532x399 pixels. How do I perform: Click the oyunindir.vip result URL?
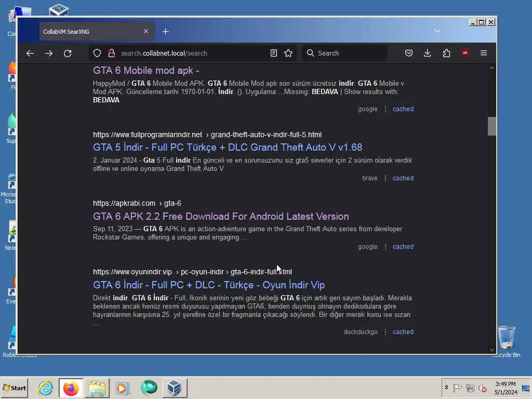(x=192, y=272)
